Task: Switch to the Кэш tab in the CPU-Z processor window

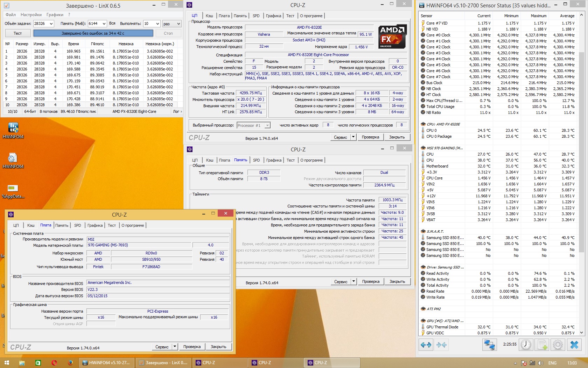Action: [209, 16]
